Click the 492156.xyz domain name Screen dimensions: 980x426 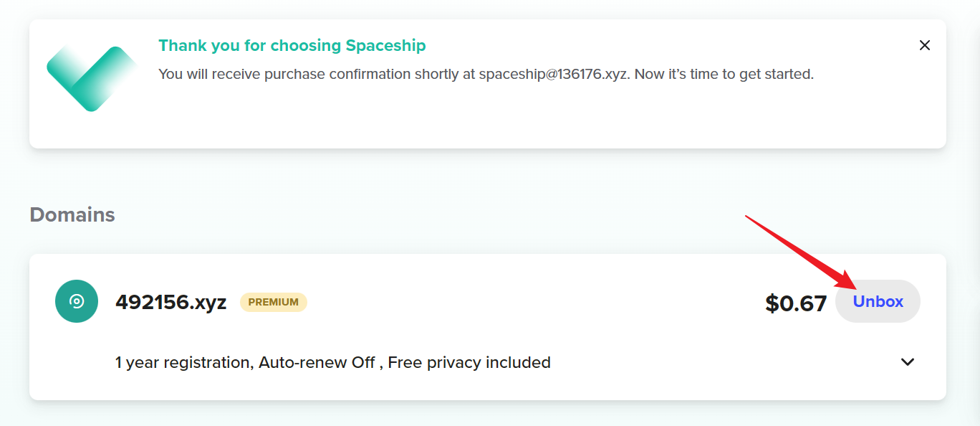click(x=170, y=302)
